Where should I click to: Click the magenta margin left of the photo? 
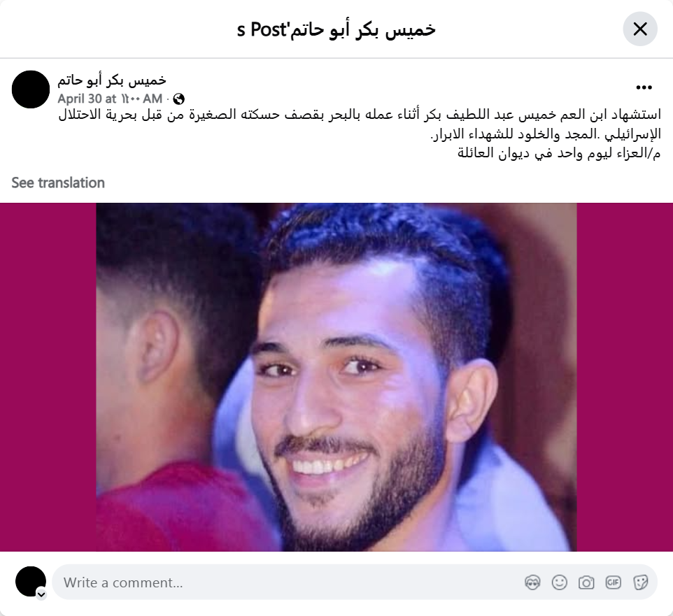(48, 377)
